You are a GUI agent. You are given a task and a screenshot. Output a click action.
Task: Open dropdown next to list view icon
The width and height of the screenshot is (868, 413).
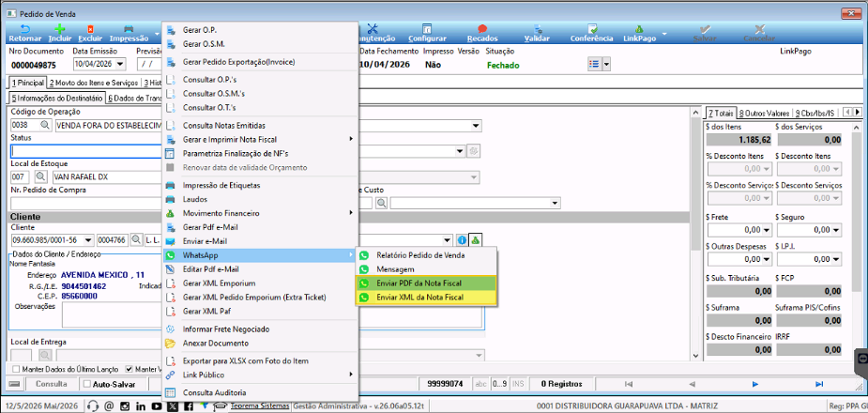(x=606, y=64)
